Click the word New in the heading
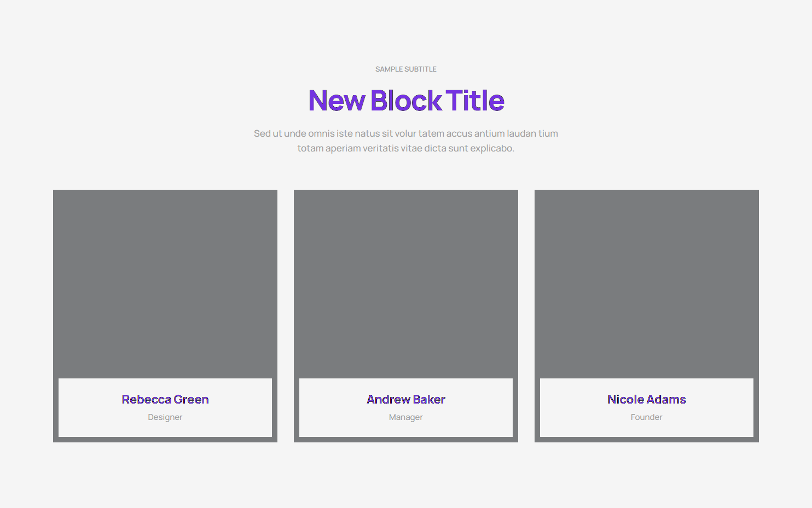This screenshot has height=508, width=812. pyautogui.click(x=337, y=101)
